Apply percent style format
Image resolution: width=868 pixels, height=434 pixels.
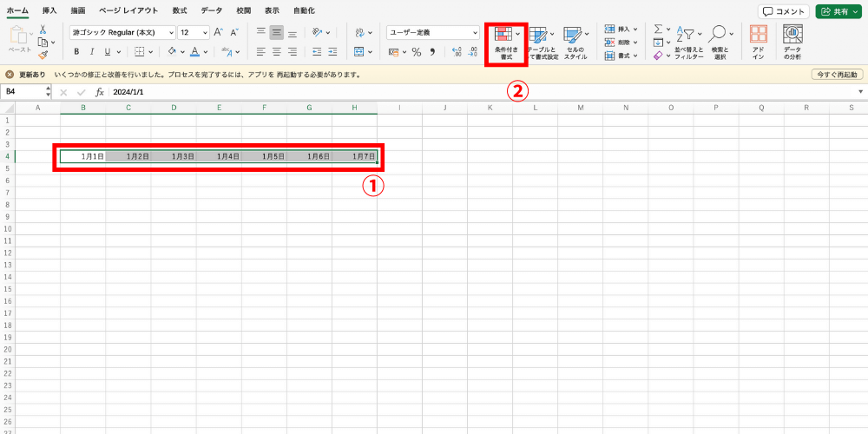[417, 52]
